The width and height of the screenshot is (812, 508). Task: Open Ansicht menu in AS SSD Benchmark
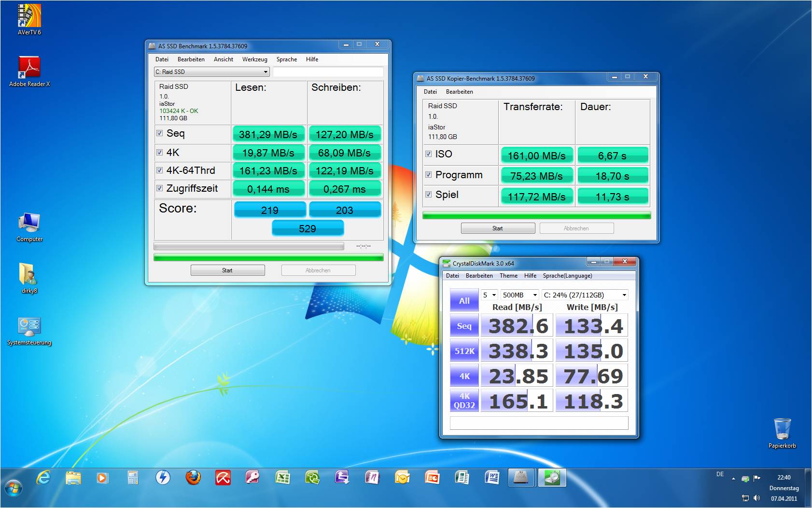click(x=224, y=59)
